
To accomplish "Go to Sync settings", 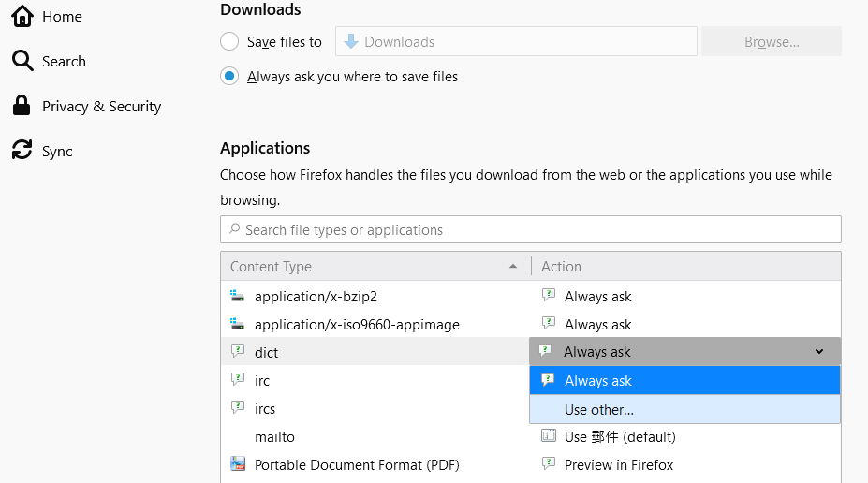I will point(57,151).
